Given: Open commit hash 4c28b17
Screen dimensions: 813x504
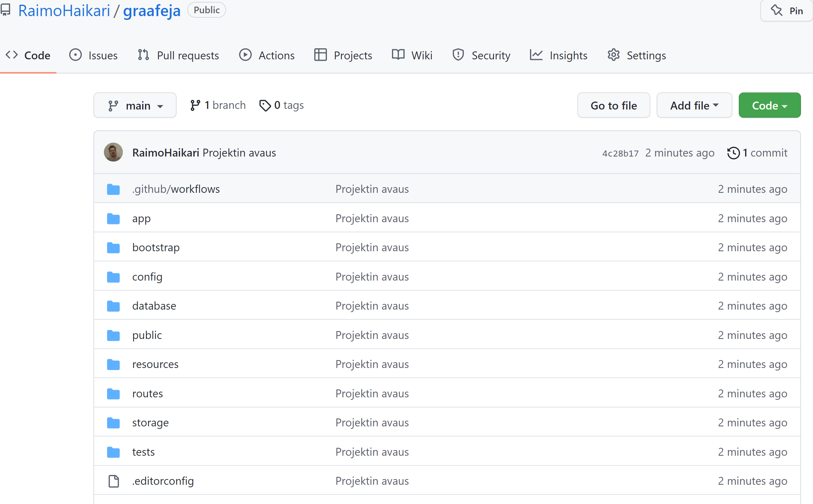Looking at the screenshot, I should point(620,153).
